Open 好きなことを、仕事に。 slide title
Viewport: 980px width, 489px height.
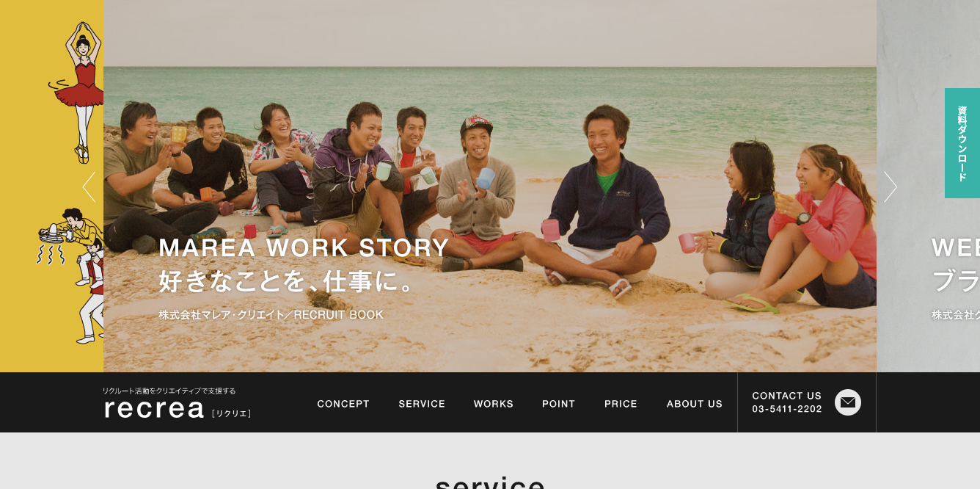[x=288, y=281]
